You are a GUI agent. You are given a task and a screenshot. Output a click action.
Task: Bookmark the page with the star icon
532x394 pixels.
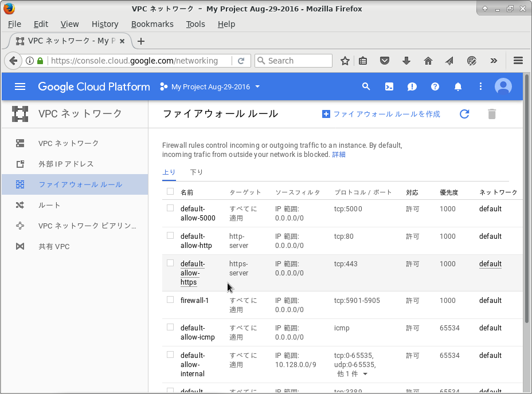[x=344, y=61]
